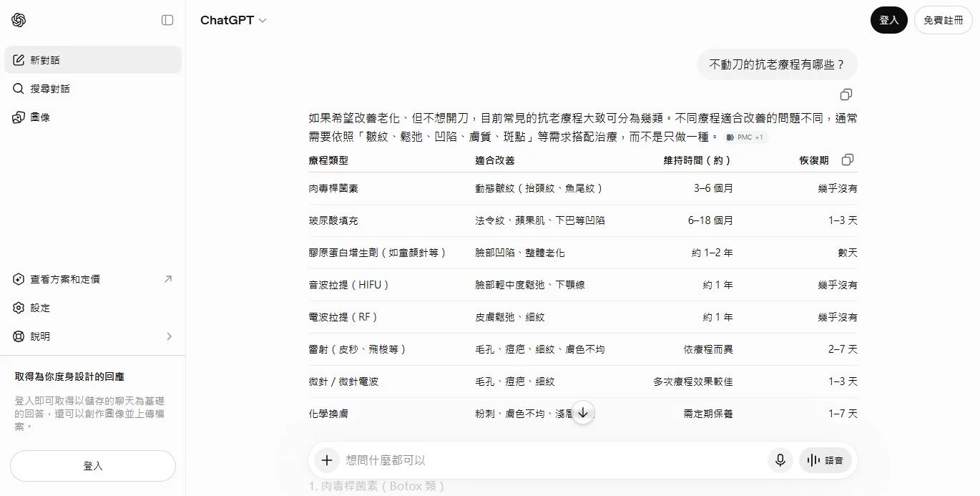Select the 膠原蛋白增生劑（如童顏針等） cell
980x496 pixels.
pyautogui.click(x=378, y=253)
